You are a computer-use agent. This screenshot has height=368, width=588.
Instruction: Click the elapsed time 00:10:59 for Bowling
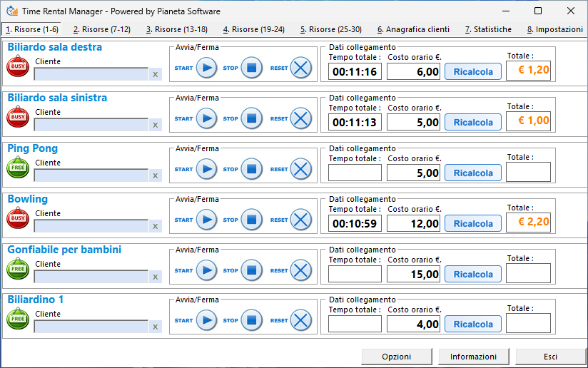(355, 223)
